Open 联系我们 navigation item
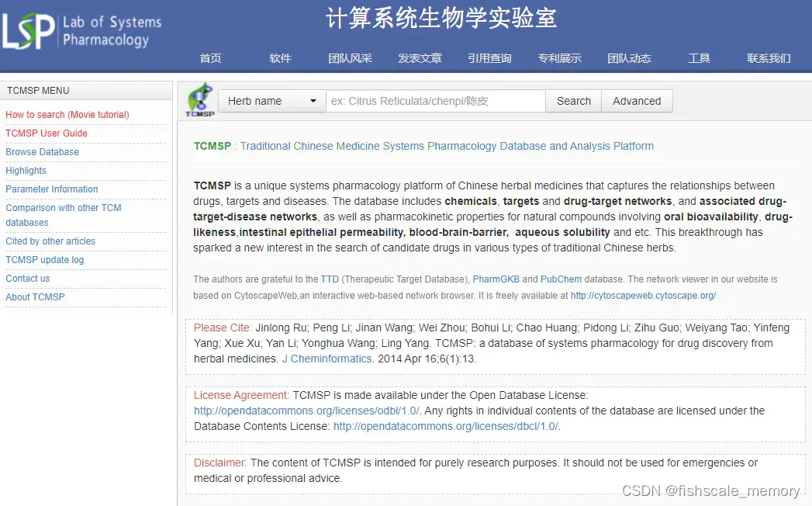The width and height of the screenshot is (812, 506). pyautogui.click(x=769, y=58)
